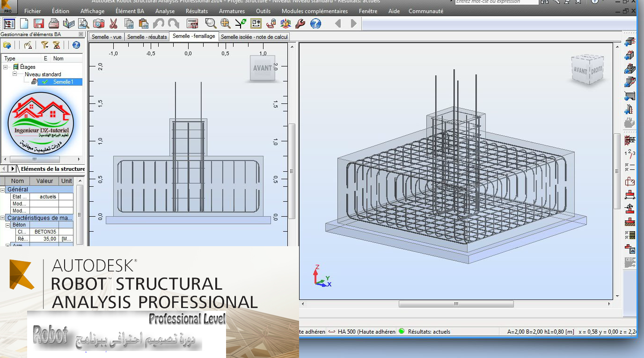Open the Analyse menu

[x=165, y=11]
